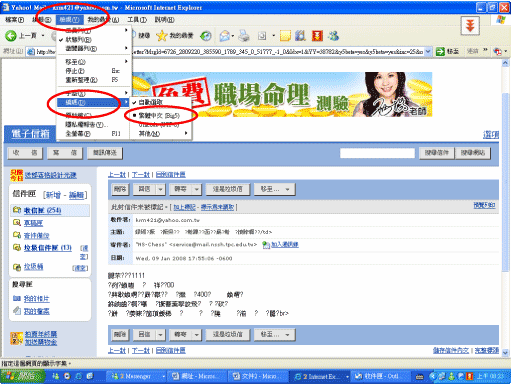Choose 全螢幕 F11 in the View menu
The height and width of the screenshot is (384, 511).
(x=93, y=134)
